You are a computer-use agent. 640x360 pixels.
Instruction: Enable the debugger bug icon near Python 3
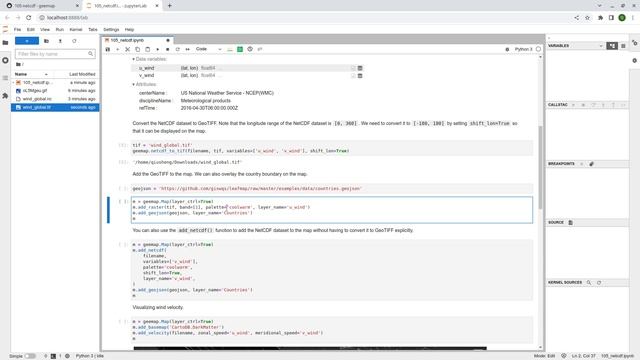point(507,49)
